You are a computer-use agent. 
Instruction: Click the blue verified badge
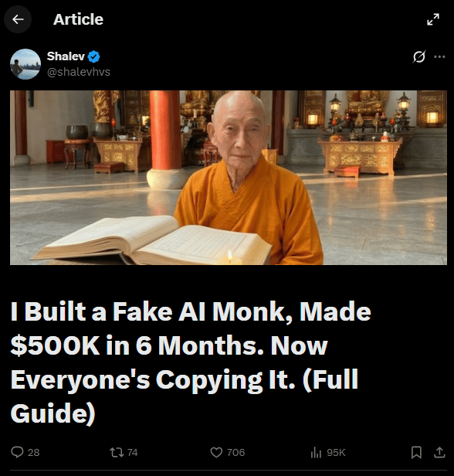[x=93, y=56]
